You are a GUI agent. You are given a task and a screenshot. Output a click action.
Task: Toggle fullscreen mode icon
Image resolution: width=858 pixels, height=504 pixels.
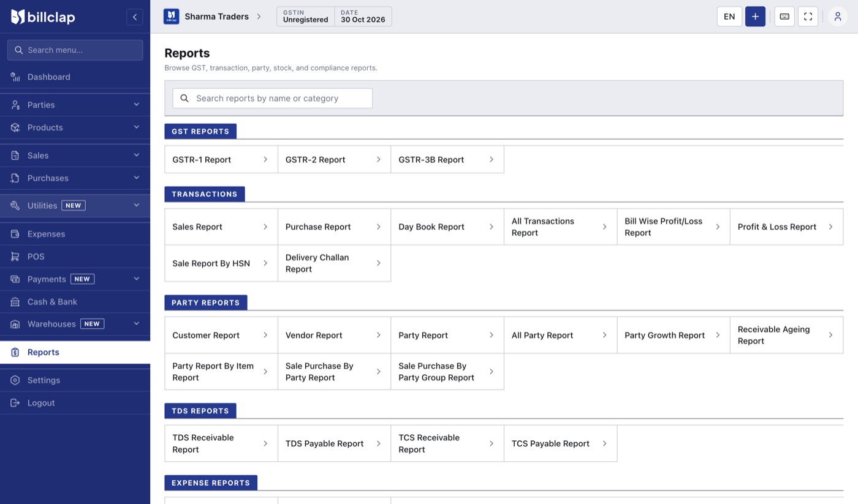pyautogui.click(x=808, y=17)
